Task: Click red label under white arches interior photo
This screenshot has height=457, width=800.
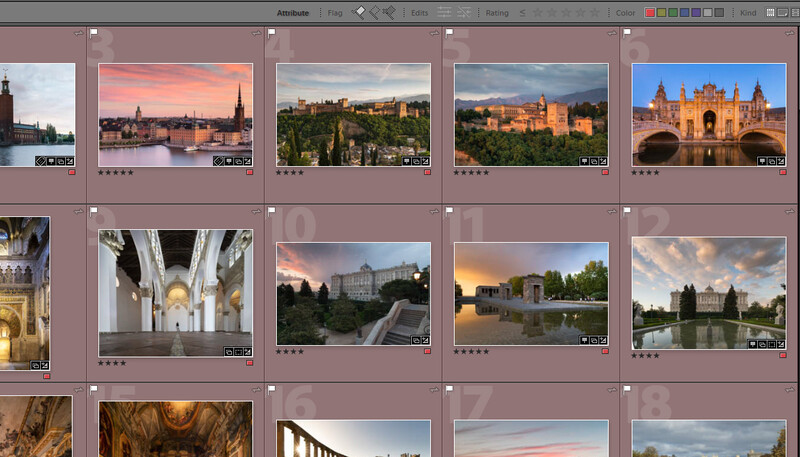Action: tap(249, 363)
